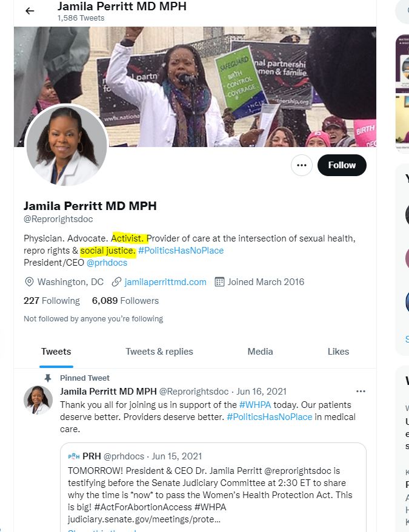Select the Tweets tab

(x=56, y=352)
